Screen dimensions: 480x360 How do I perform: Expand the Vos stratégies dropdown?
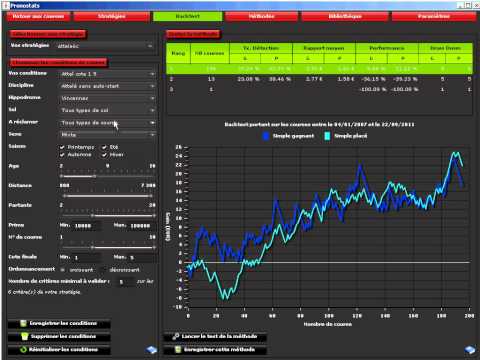pos(105,46)
